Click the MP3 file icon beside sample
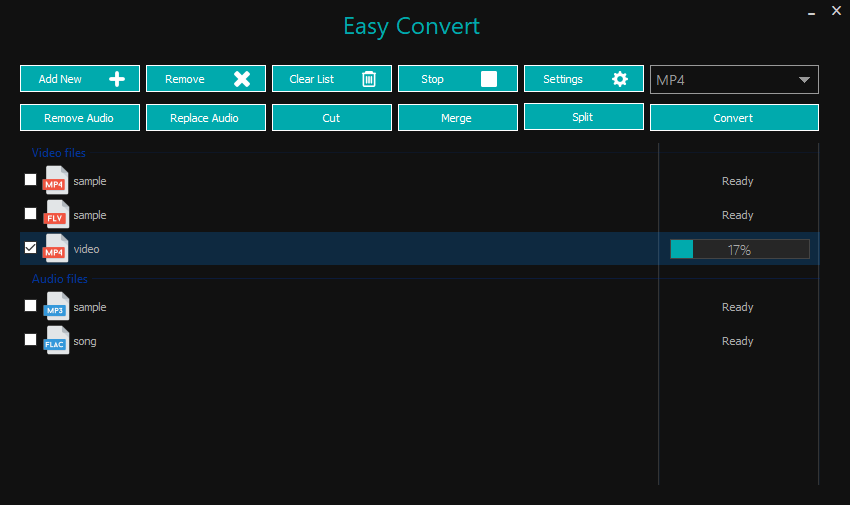The height and width of the screenshot is (505, 850). pos(55,307)
